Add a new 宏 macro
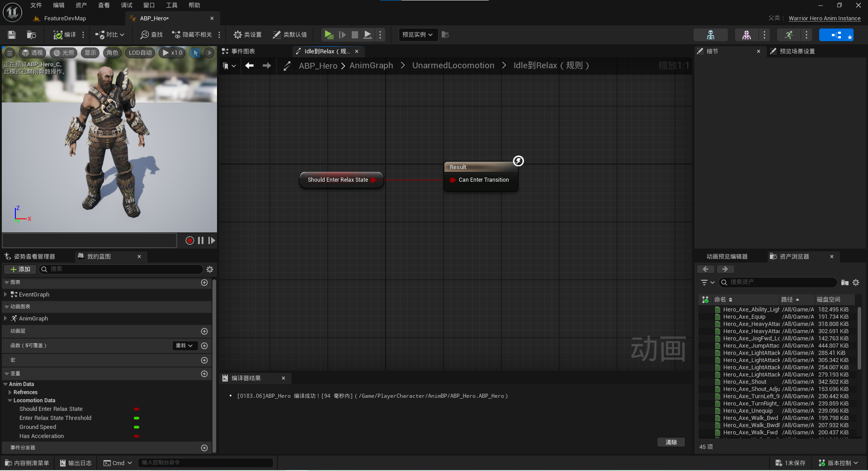Viewport: 868px width, 471px height. coord(204,360)
